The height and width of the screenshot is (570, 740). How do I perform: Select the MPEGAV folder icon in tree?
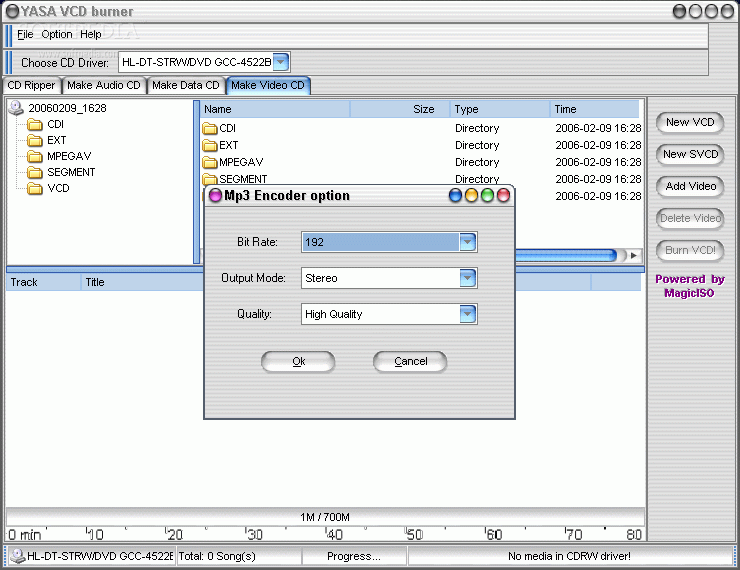coord(34,157)
